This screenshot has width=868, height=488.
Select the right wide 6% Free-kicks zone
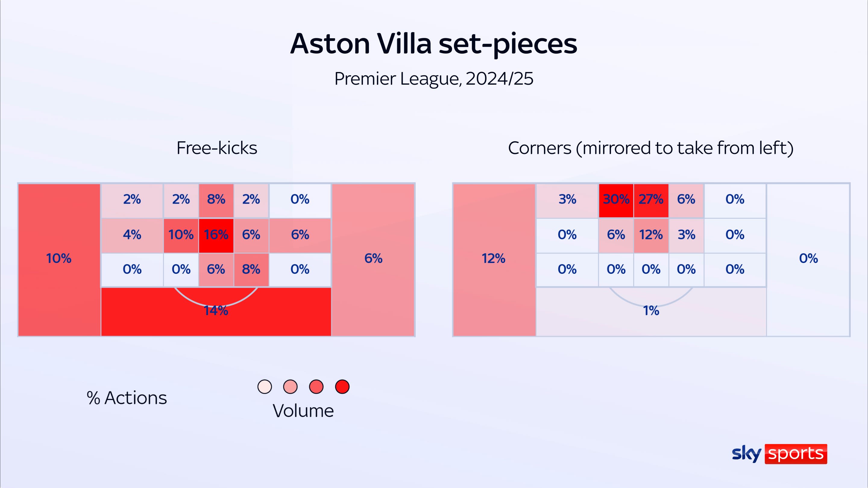coord(373,259)
